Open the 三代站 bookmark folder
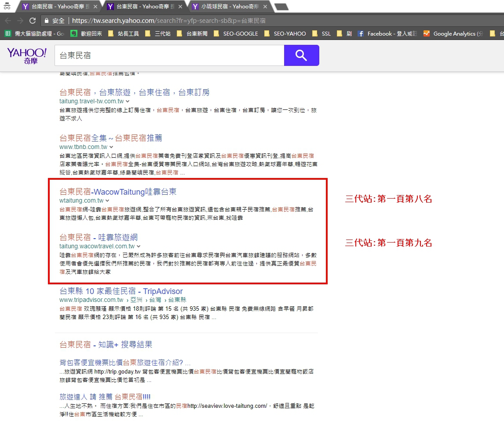 (158, 33)
